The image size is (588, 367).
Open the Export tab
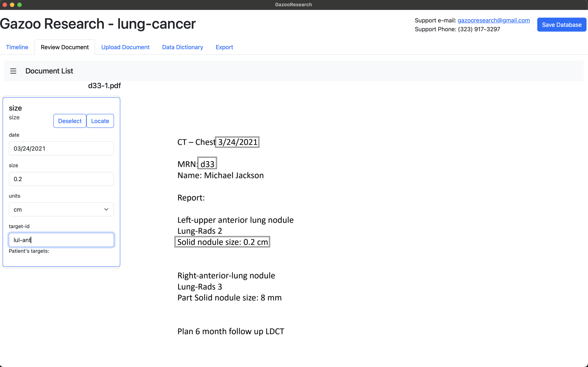[x=224, y=47]
